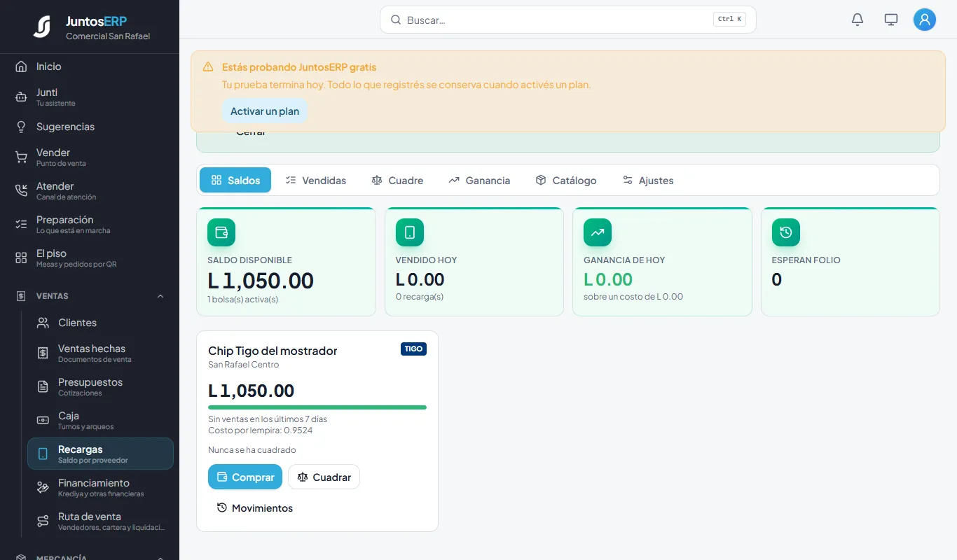The height and width of the screenshot is (560, 957).
Task: Focus the Buscar search field
Action: click(x=568, y=20)
